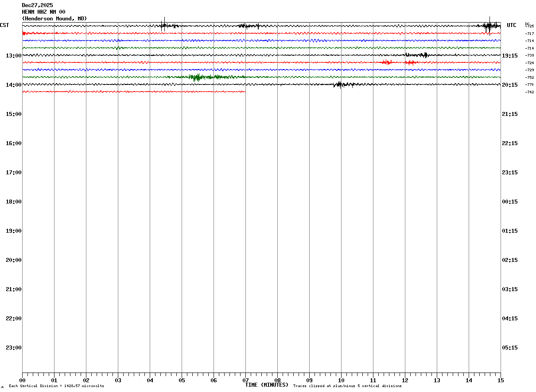Click the Dec27,2025 date header
Screen dimensions: 536x392
point(37,5)
